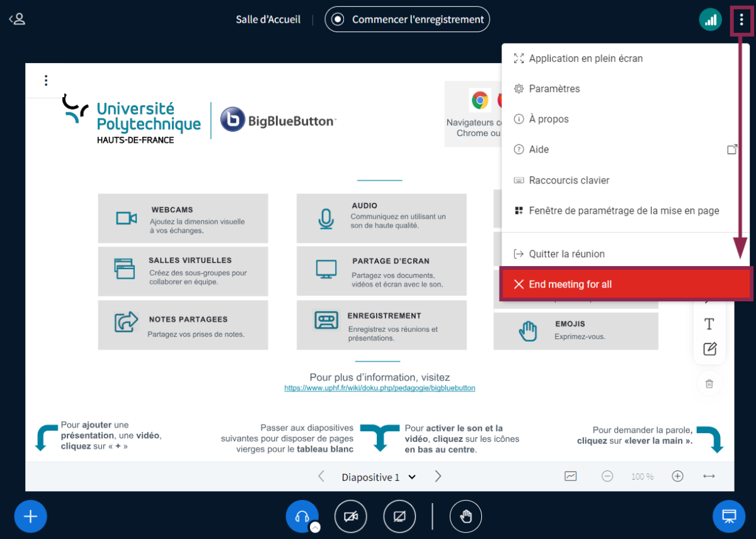Open the uphf.fr wiki link

point(379,388)
